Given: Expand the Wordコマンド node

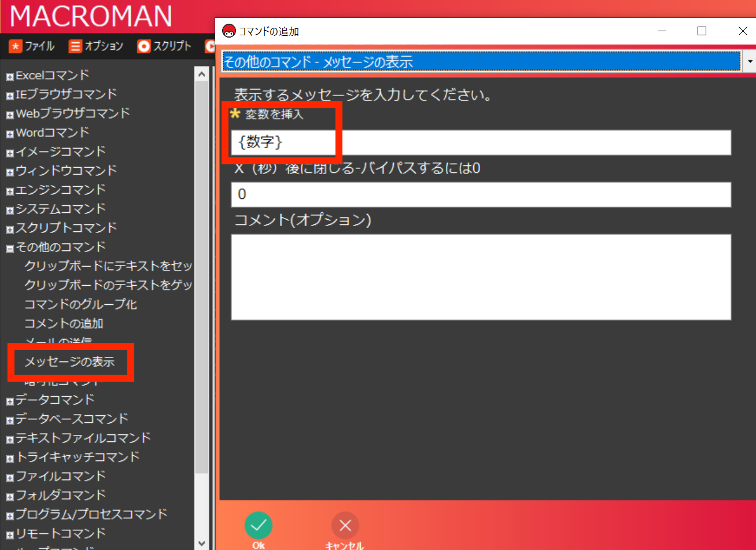Looking at the screenshot, I should pos(10,134).
